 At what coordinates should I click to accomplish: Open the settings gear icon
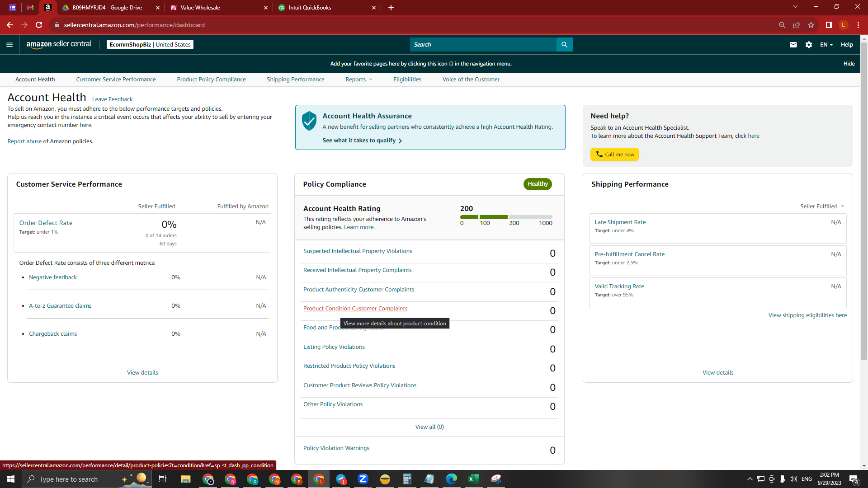click(x=809, y=45)
